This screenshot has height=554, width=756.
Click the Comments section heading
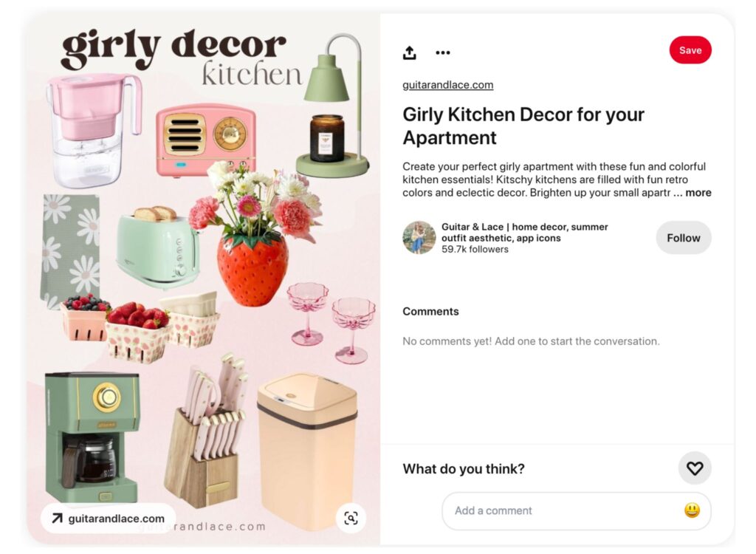[430, 311]
